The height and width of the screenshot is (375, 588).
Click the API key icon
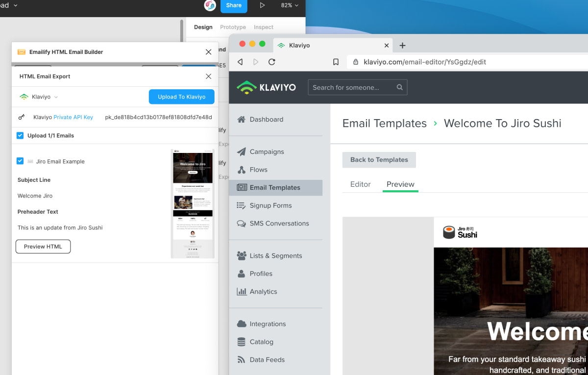coord(22,117)
